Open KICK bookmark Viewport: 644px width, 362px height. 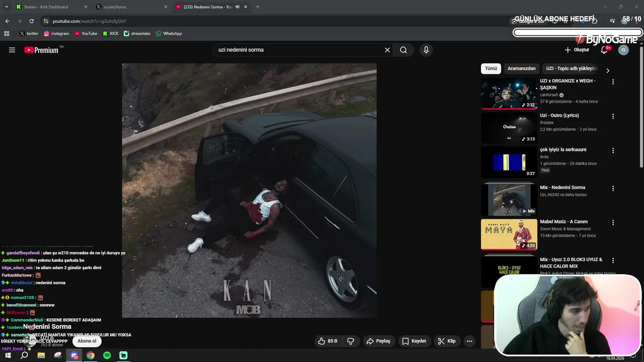coord(111,34)
